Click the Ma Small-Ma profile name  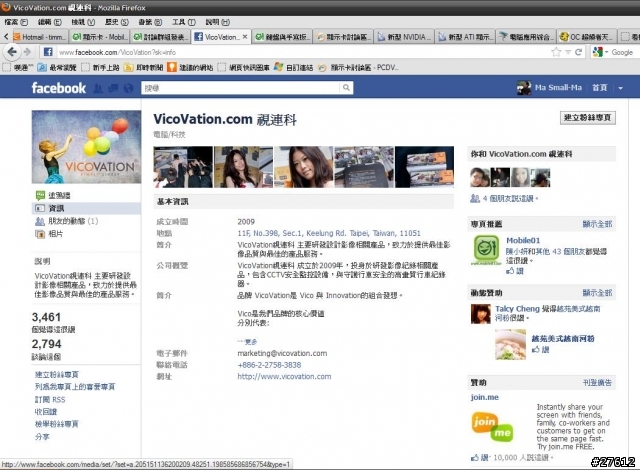(558, 88)
